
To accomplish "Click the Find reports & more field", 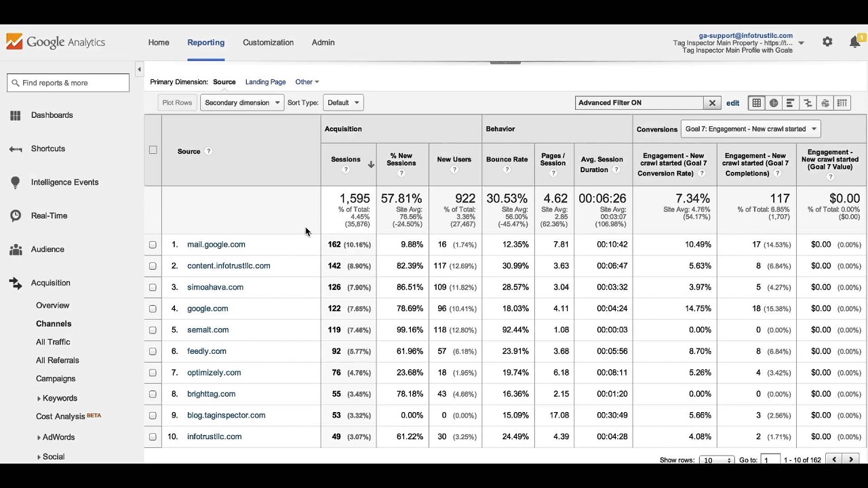I will [x=68, y=83].
